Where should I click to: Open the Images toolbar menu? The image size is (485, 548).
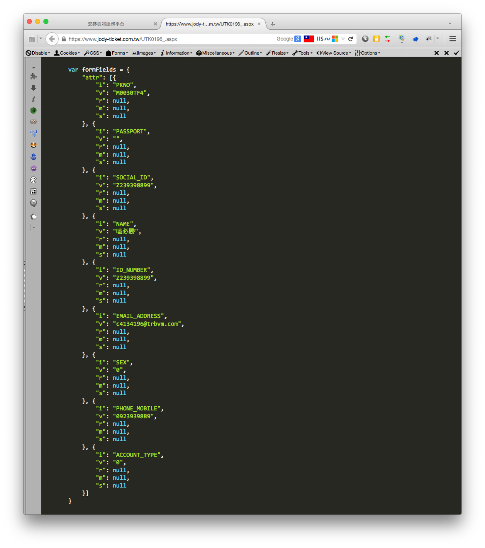coord(144,53)
